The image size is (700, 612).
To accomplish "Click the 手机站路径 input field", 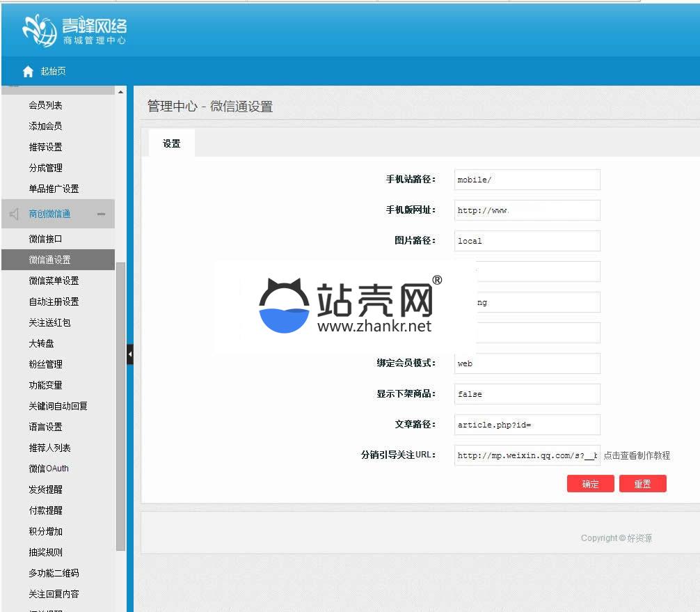I will point(527,180).
